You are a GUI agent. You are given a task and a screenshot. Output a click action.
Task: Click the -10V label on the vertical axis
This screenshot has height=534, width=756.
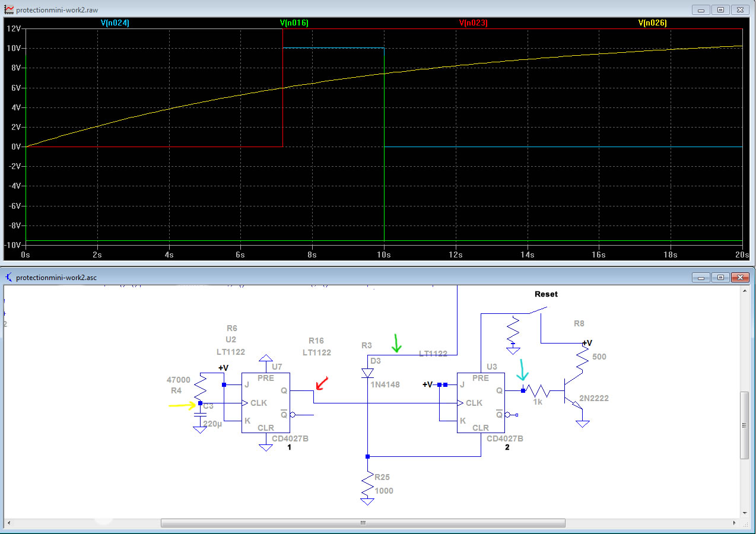pos(14,245)
